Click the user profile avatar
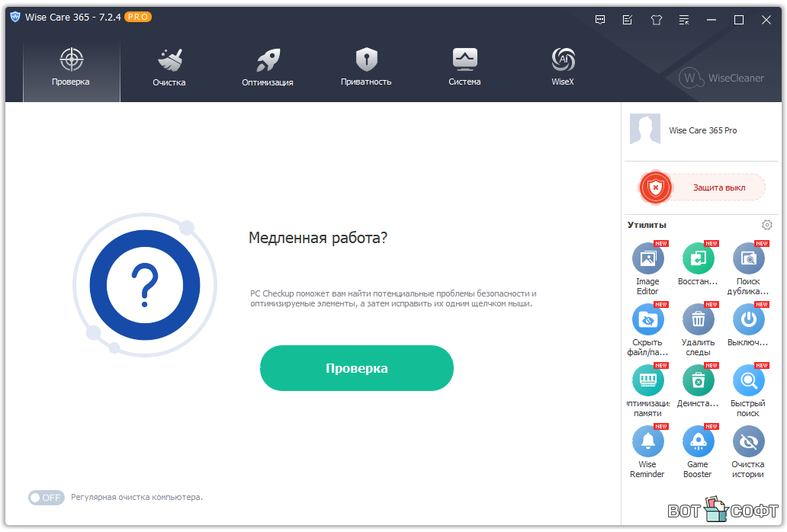 645,130
